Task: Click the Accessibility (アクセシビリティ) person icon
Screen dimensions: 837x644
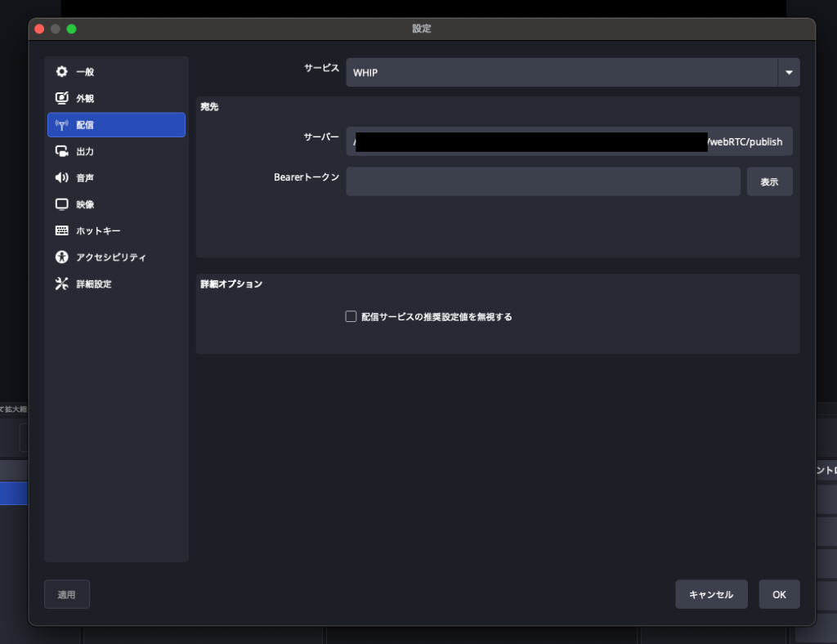Action: tap(61, 257)
